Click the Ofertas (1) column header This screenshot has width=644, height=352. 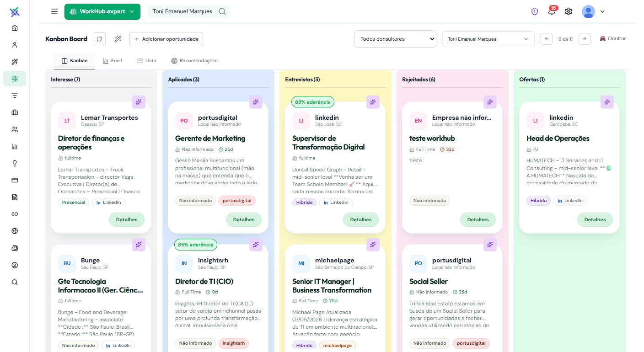(x=532, y=80)
